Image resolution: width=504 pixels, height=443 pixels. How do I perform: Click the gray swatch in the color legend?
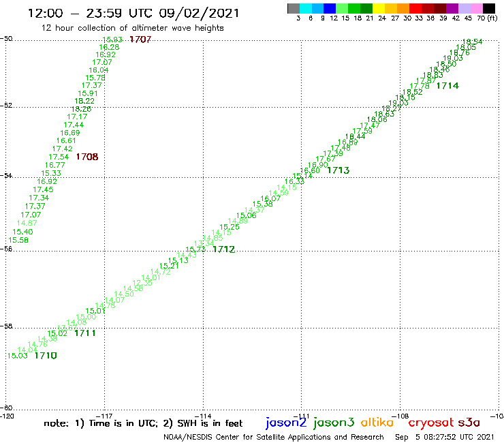[x=294, y=8]
